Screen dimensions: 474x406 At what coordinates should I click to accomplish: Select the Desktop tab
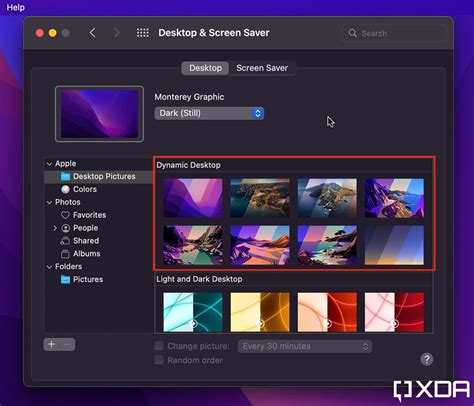point(205,68)
